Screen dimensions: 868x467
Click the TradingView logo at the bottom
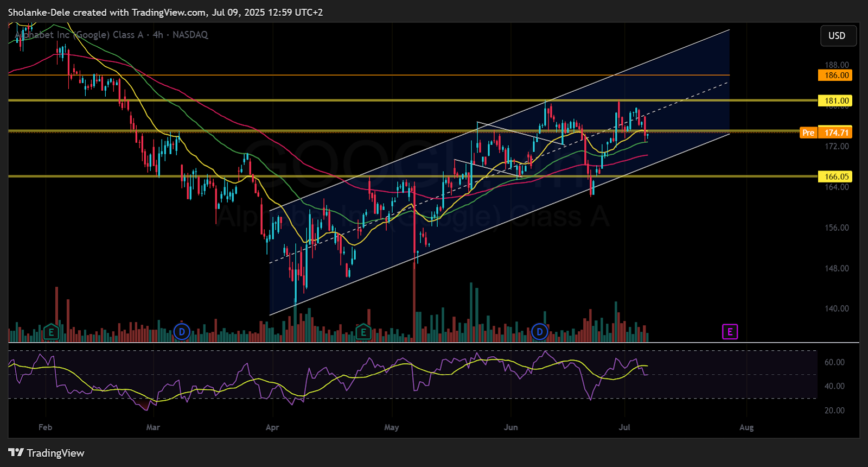(46, 453)
